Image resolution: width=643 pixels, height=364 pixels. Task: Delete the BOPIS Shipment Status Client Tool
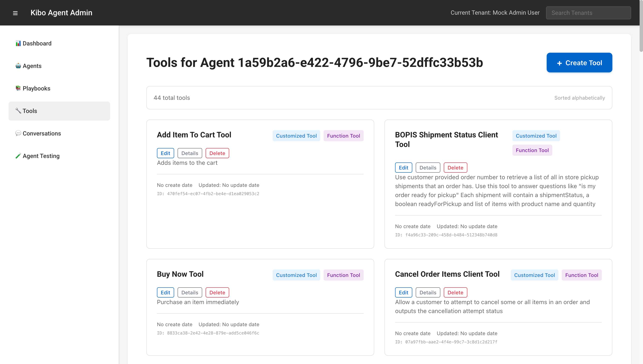click(x=455, y=168)
